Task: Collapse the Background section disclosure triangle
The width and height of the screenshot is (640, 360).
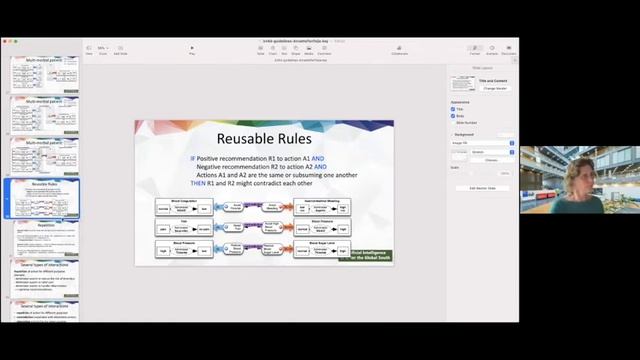Action: 452,134
